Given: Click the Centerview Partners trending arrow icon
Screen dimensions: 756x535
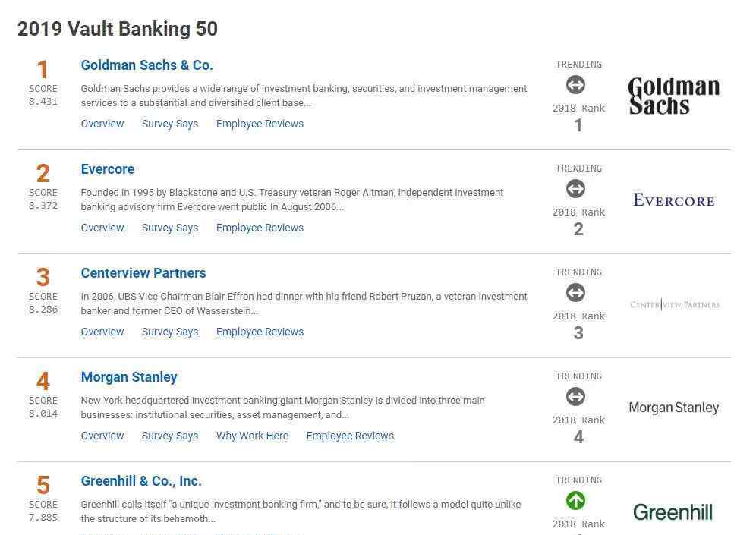Looking at the screenshot, I should [x=575, y=293].
